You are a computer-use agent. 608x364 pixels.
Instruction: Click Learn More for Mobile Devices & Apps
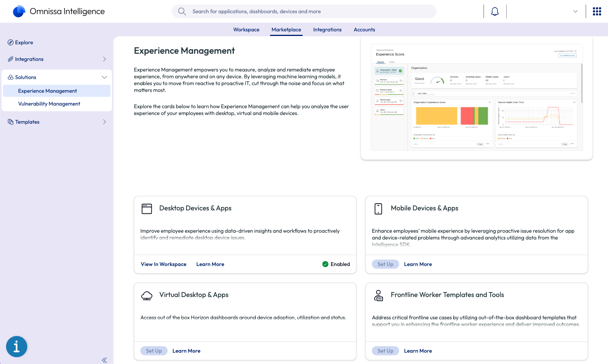418,264
